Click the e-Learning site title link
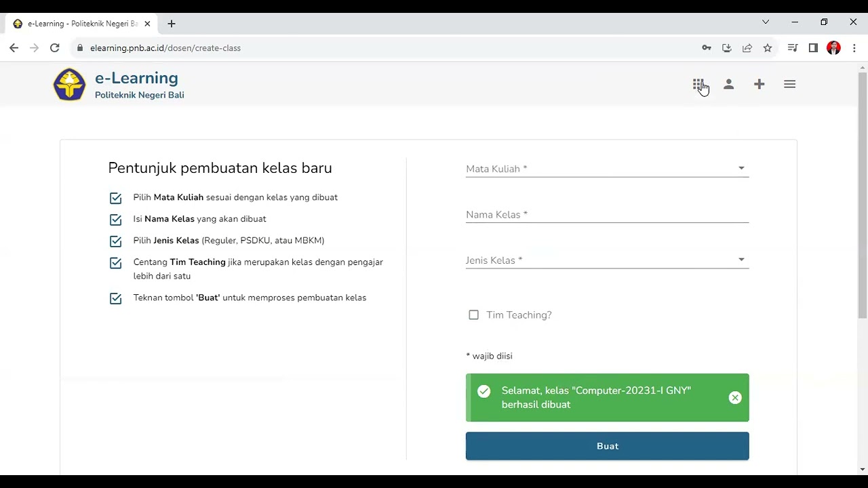 [136, 78]
